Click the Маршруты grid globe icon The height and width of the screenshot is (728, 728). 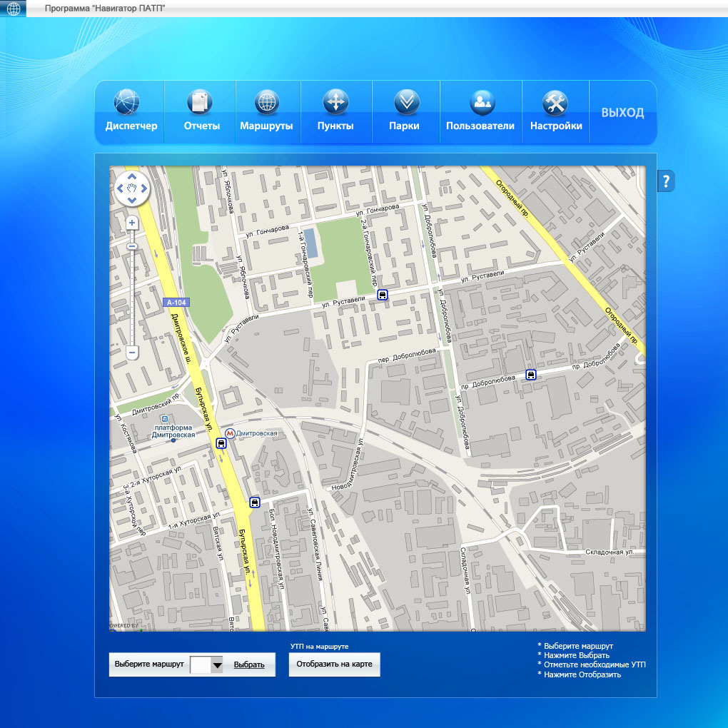266,102
